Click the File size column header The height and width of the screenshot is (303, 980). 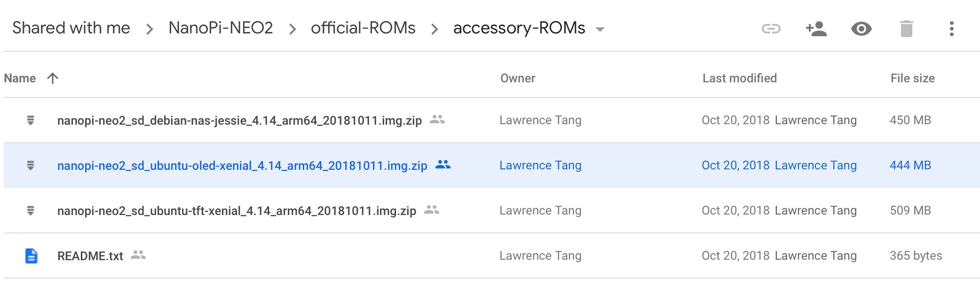(x=912, y=78)
